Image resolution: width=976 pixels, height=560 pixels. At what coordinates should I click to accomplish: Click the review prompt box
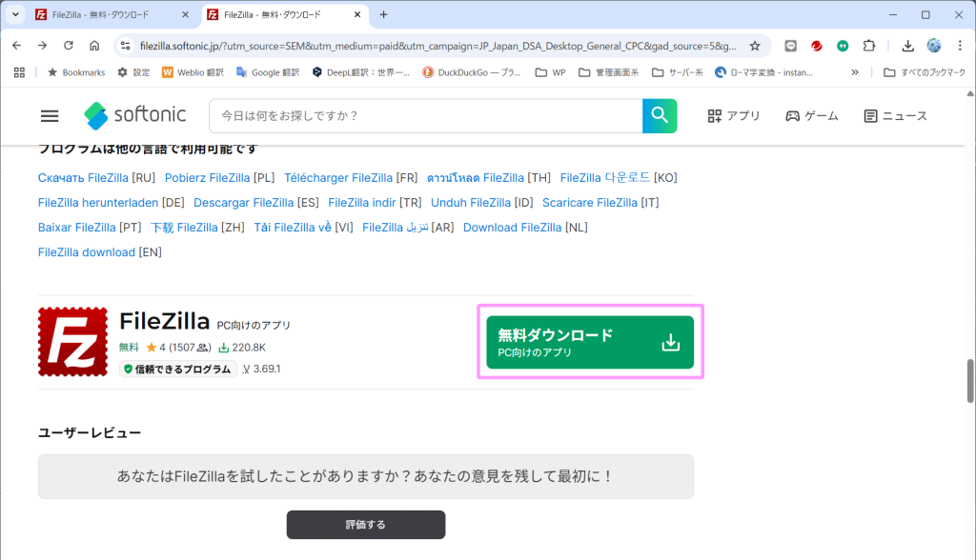coord(365,476)
